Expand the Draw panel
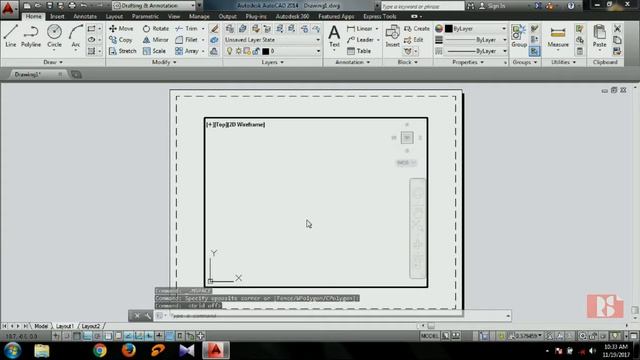 pyautogui.click(x=53, y=62)
